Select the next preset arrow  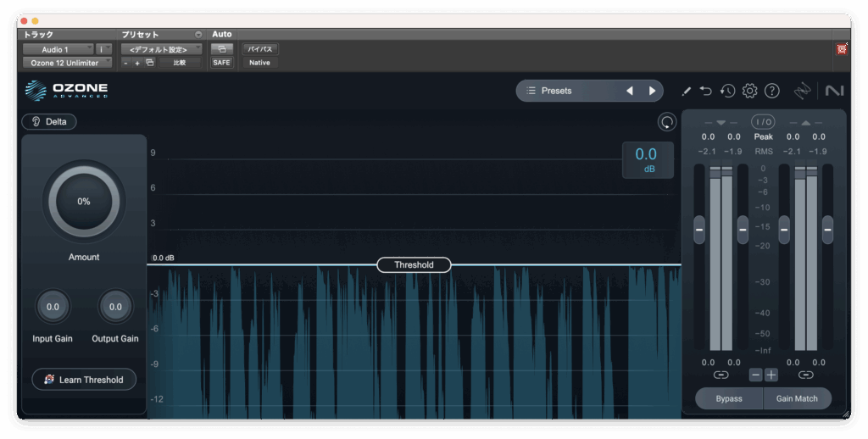pos(652,91)
